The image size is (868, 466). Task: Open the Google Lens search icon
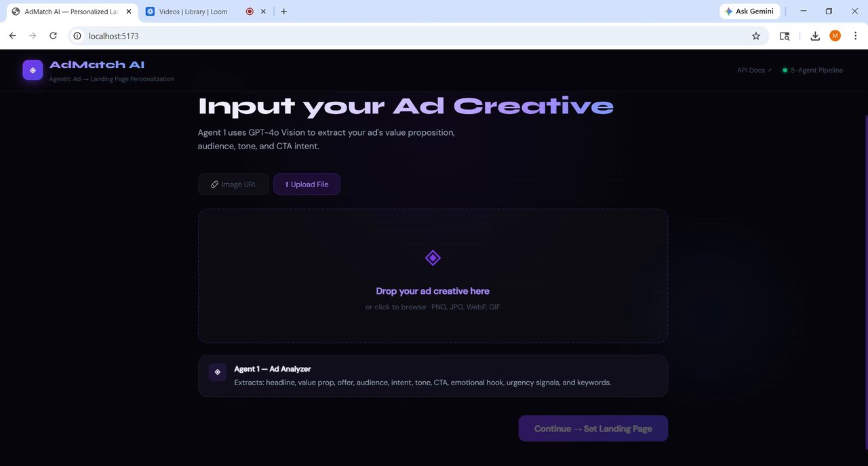click(x=785, y=36)
